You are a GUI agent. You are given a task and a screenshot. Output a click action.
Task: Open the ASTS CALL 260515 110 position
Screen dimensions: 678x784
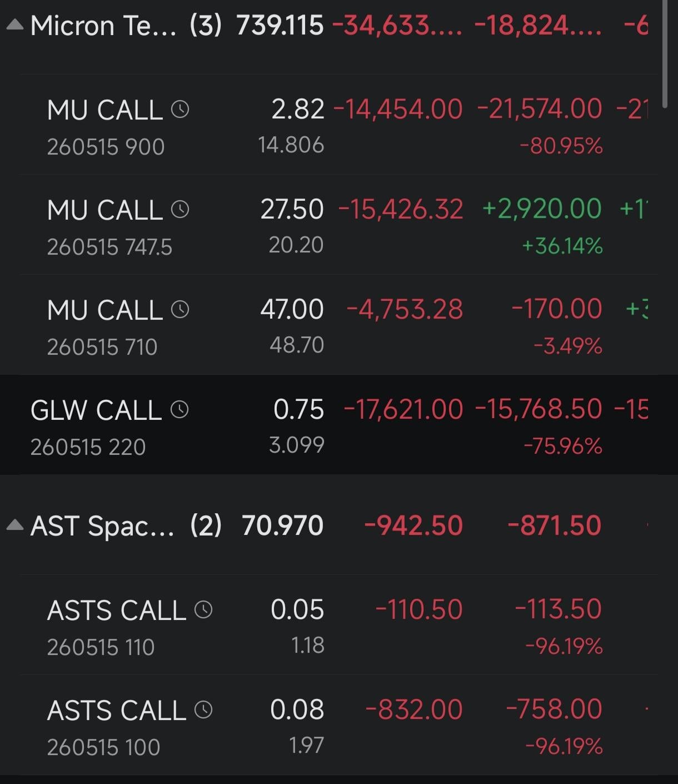(339, 625)
